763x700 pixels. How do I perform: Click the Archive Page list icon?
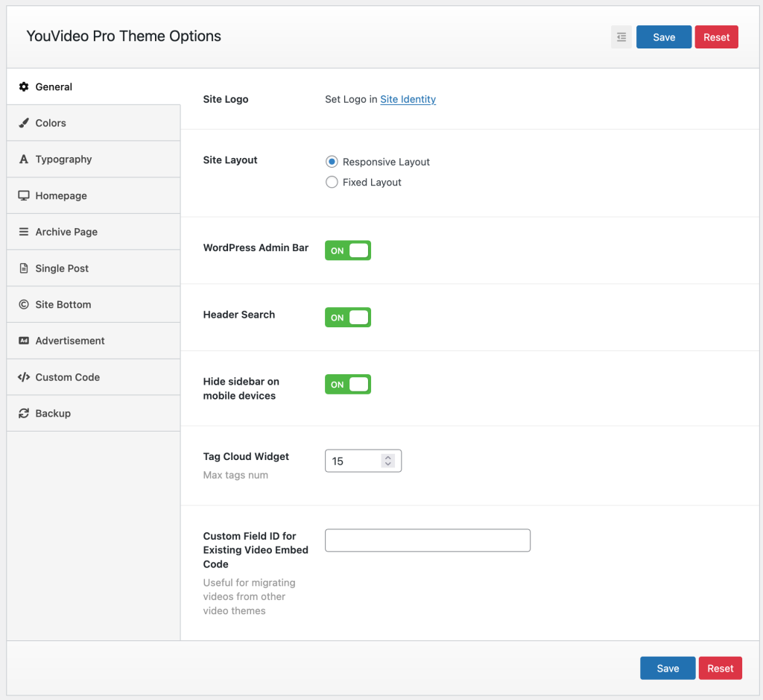tap(24, 233)
